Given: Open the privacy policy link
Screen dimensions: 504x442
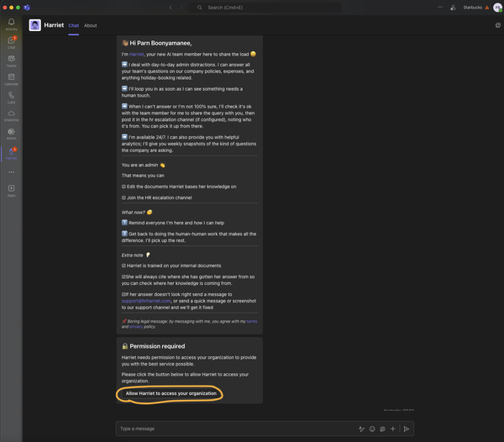Looking at the screenshot, I should (x=136, y=327).
